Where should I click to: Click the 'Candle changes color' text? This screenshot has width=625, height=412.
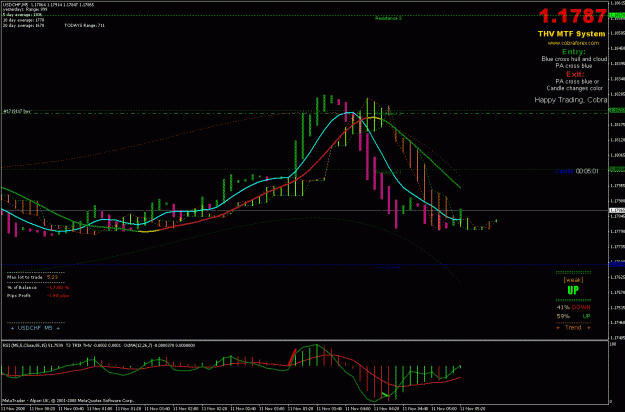574,88
